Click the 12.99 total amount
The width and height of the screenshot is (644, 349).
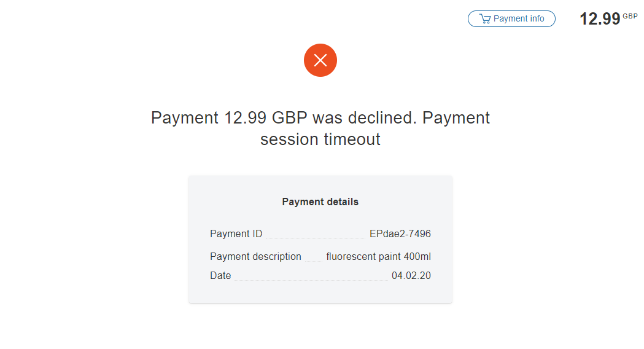click(600, 19)
